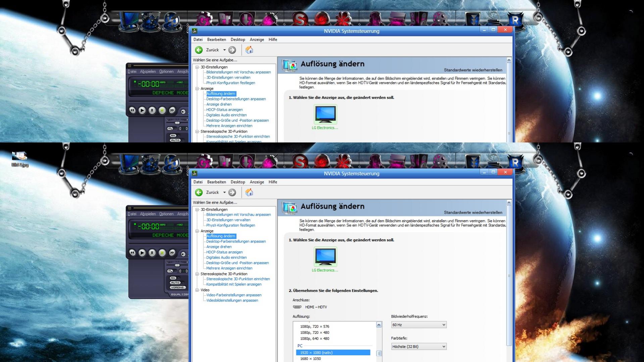
Task: Open the red flower dock icon in the lower dock
Action: point(343,161)
